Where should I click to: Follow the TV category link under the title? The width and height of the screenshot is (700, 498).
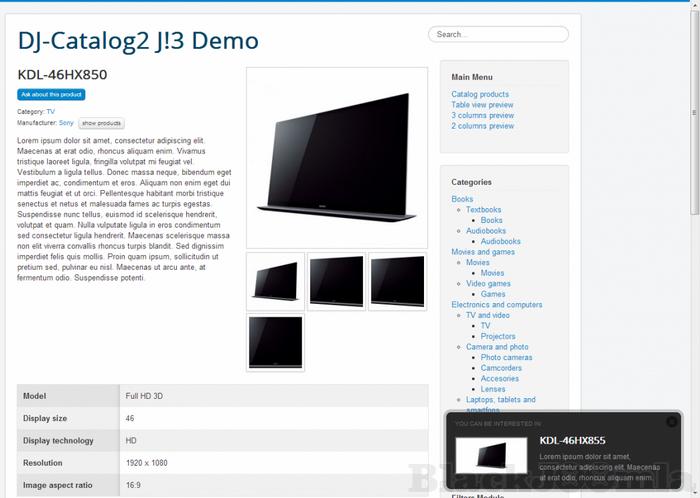pos(50,112)
